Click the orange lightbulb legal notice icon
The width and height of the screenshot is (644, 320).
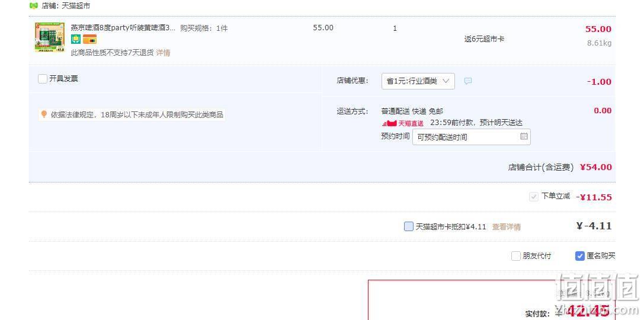[x=44, y=114]
